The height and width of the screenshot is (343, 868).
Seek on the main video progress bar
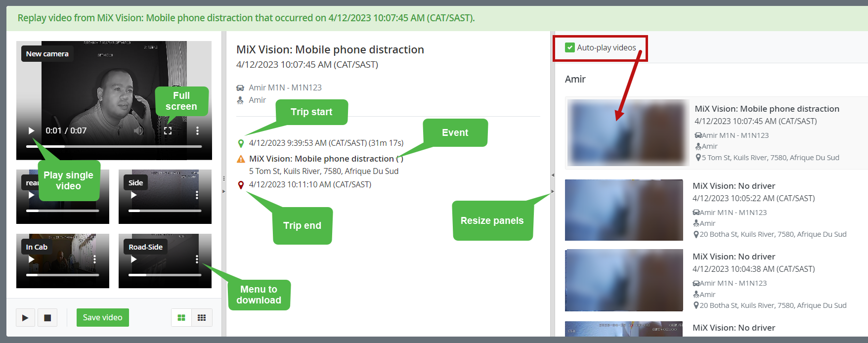[x=114, y=146]
